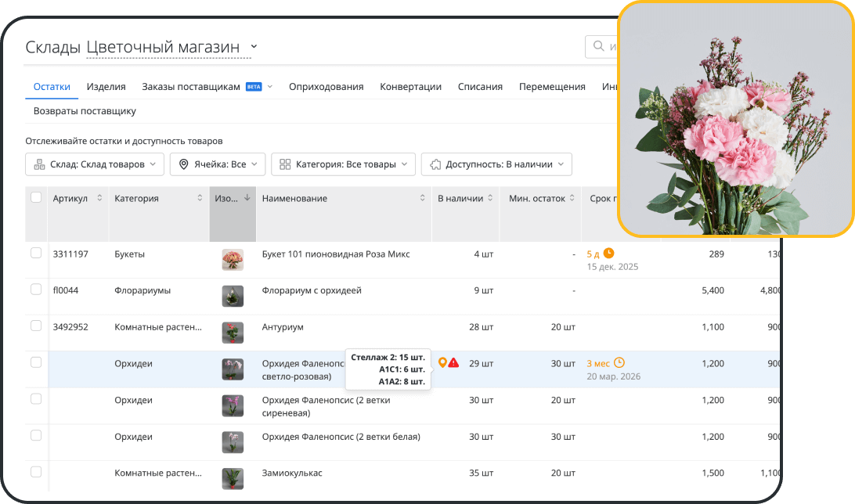Check the box for Букет 101 пионовидная Роза
This screenshot has width=855, height=504.
point(36,253)
